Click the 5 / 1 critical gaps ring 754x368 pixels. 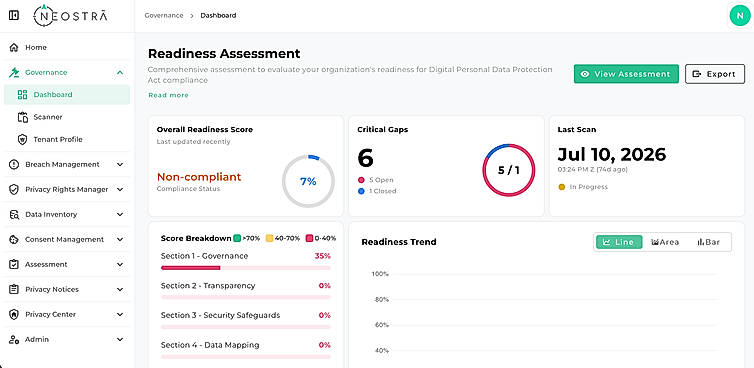click(x=508, y=170)
